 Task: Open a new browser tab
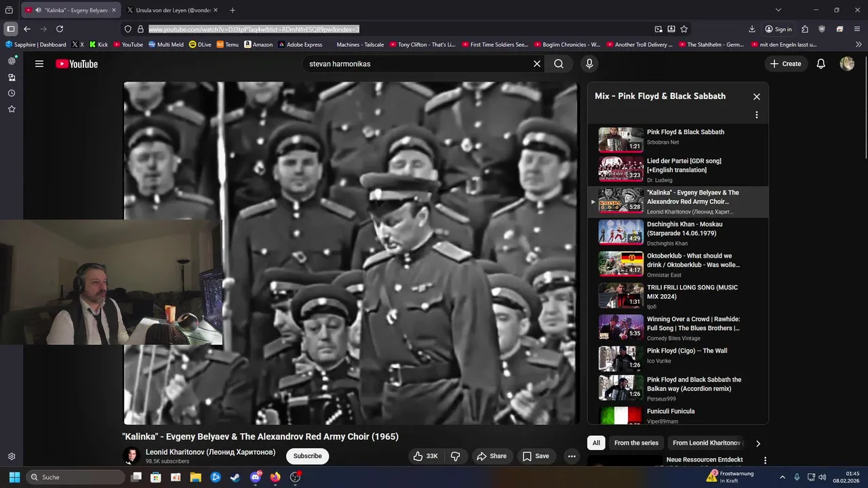point(233,10)
